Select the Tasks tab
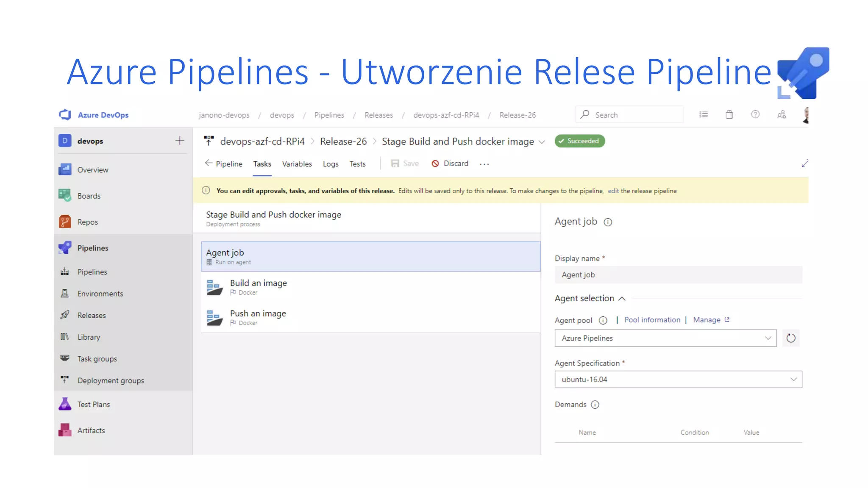This screenshot has width=868, height=488. 262,164
